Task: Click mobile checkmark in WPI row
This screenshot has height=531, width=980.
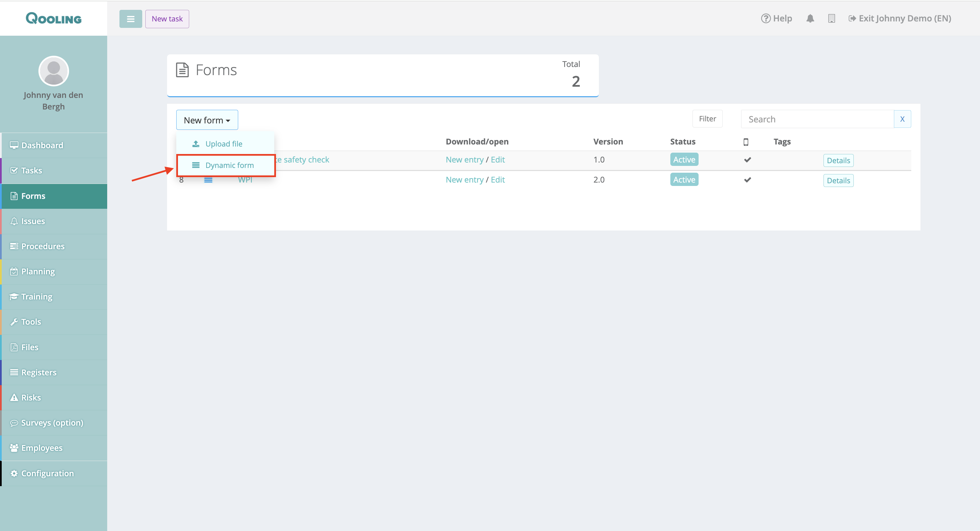Action: pyautogui.click(x=747, y=180)
